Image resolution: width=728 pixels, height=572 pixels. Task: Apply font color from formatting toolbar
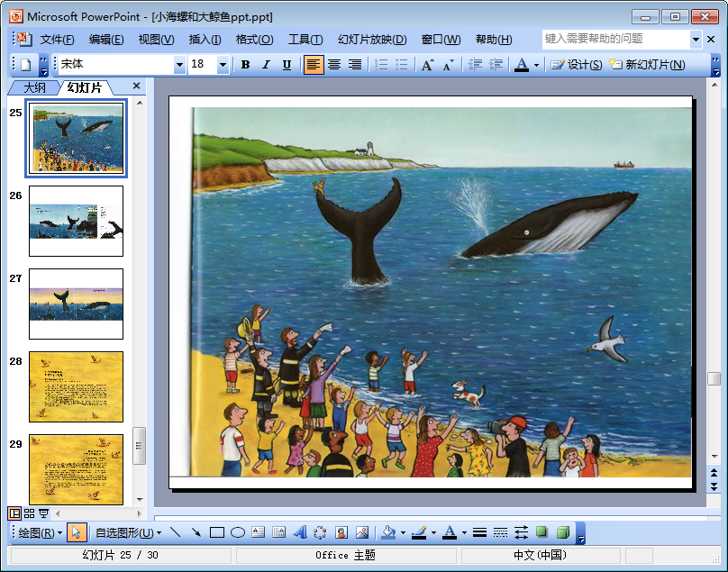point(522,65)
